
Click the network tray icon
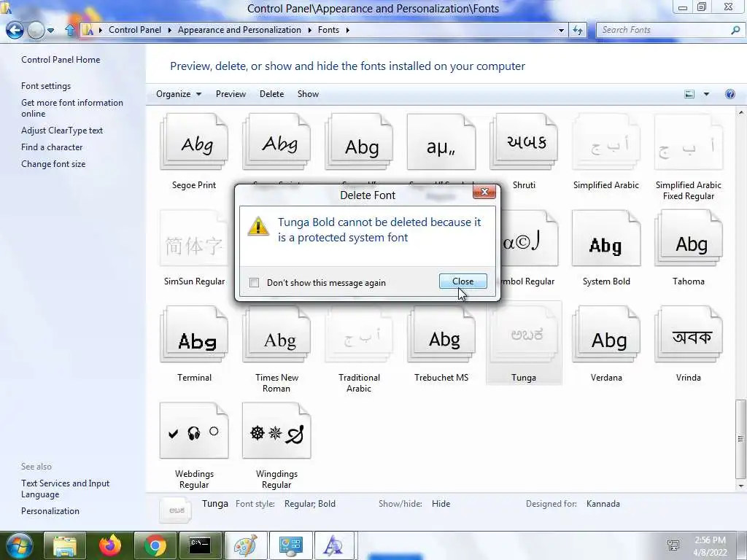pyautogui.click(x=673, y=545)
